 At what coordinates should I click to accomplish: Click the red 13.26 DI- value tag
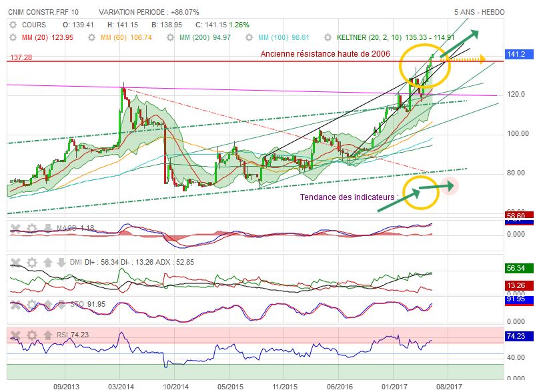coord(519,285)
